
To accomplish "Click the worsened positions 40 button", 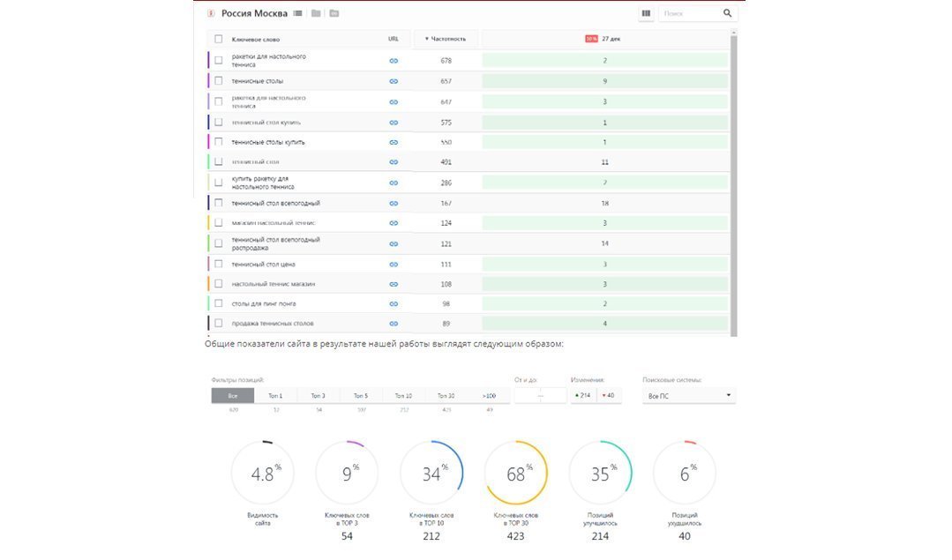I will tap(609, 396).
